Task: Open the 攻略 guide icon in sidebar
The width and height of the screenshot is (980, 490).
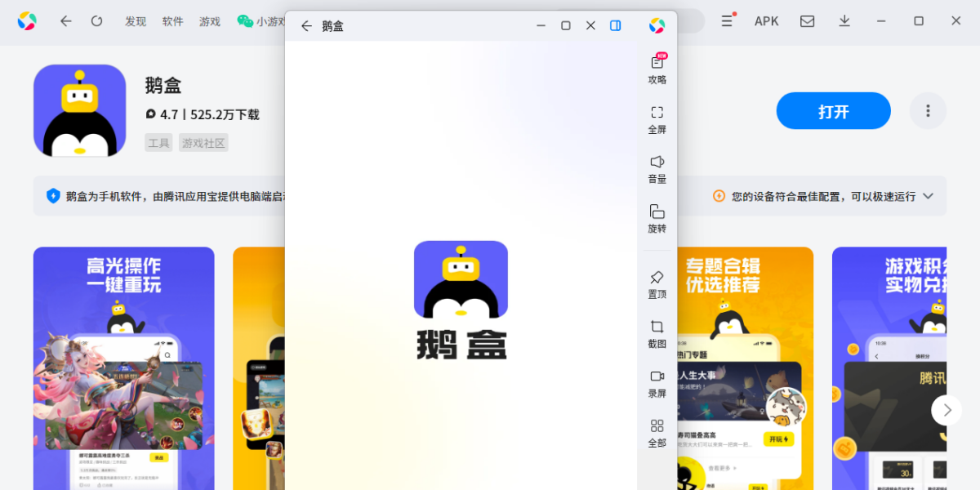Action: [x=657, y=64]
